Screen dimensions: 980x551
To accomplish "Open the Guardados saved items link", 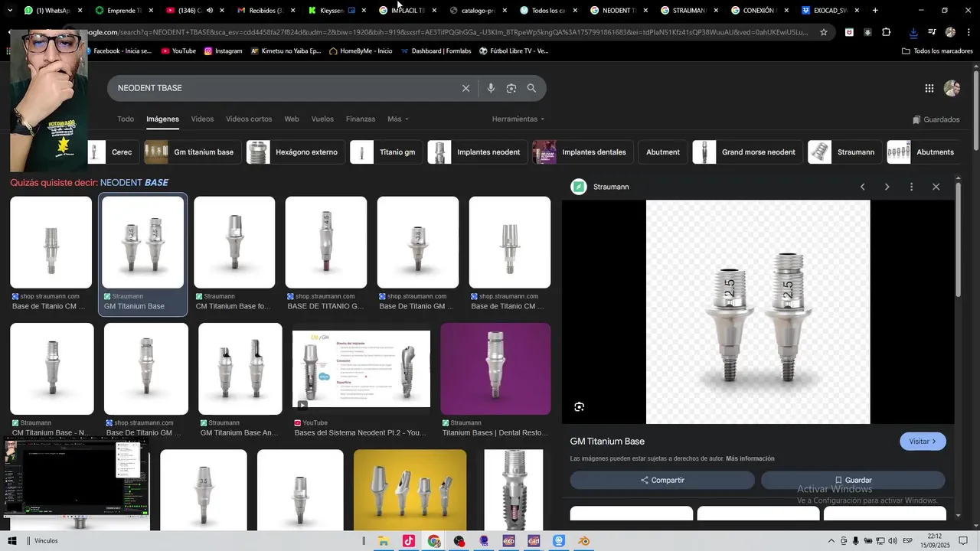I will [936, 119].
